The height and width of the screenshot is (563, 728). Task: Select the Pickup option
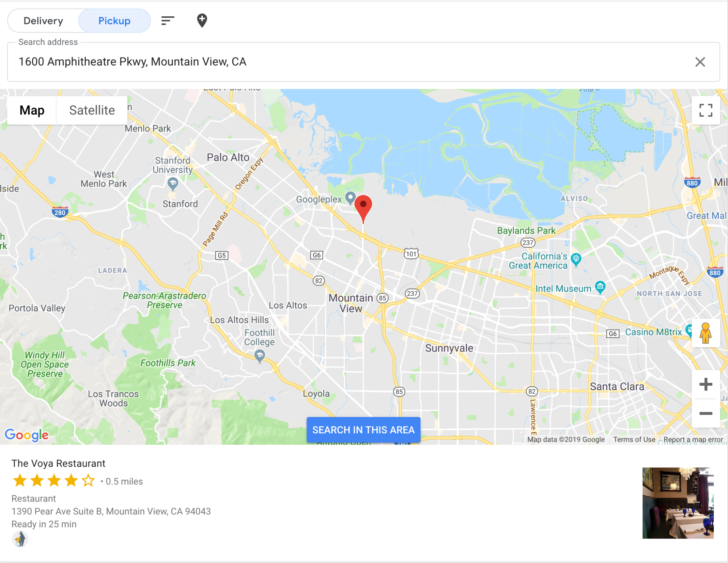114,21
